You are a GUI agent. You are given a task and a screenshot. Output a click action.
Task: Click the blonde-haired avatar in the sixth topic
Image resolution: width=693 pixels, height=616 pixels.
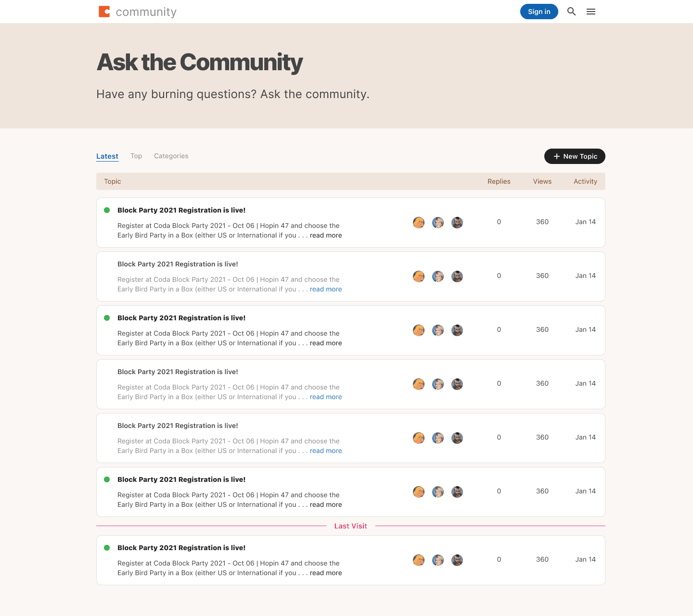(x=438, y=492)
